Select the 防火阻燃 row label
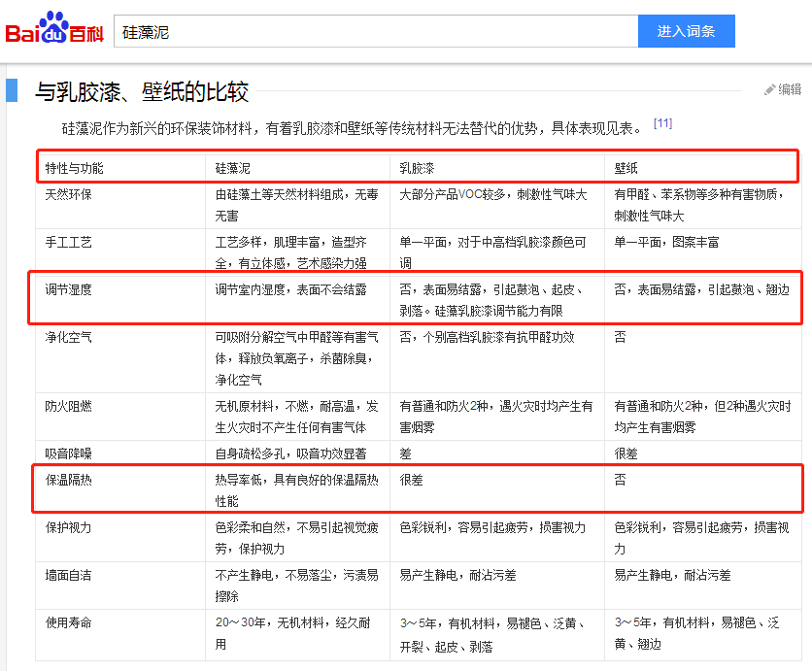 pyautogui.click(x=68, y=406)
